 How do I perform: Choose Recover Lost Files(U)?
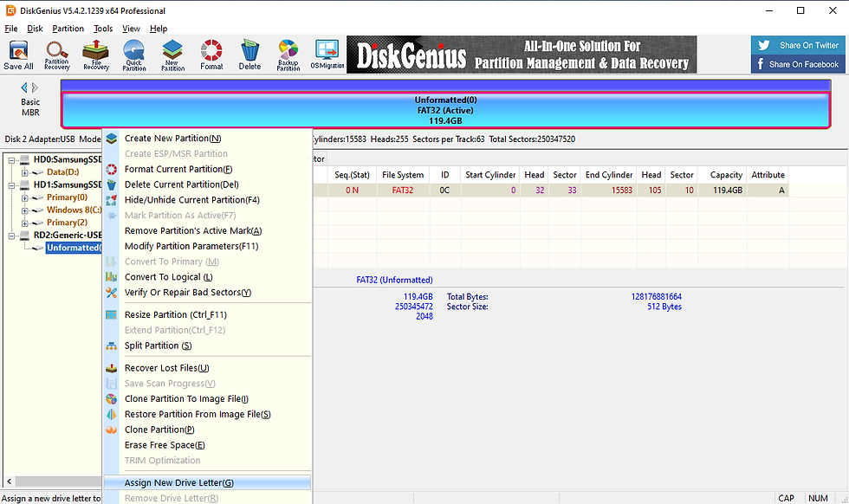tap(207, 368)
